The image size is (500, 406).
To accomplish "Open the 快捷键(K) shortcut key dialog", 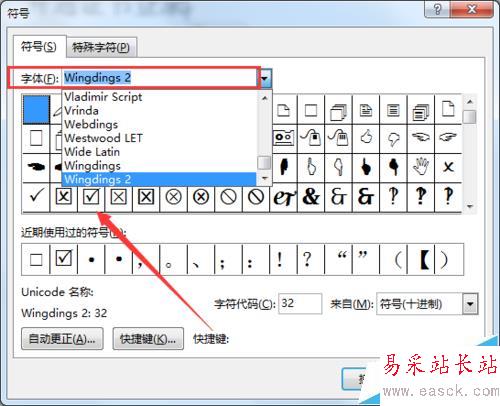I will (x=148, y=339).
